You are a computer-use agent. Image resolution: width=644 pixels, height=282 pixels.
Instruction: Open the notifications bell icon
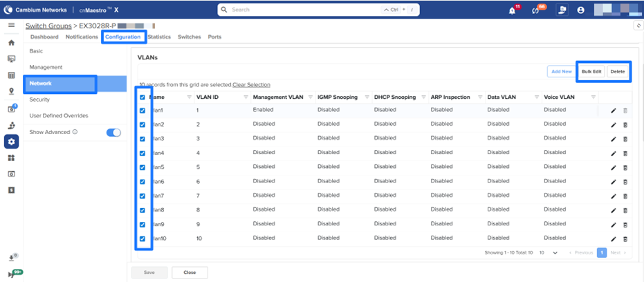click(x=512, y=10)
